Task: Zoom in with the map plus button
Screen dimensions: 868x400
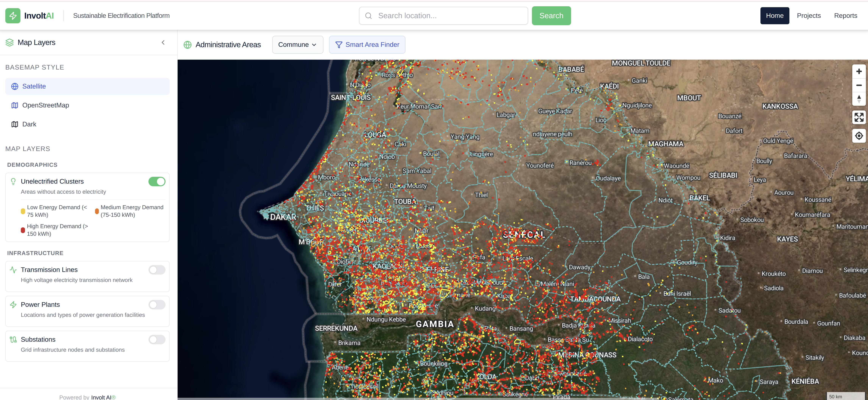Action: (x=859, y=71)
